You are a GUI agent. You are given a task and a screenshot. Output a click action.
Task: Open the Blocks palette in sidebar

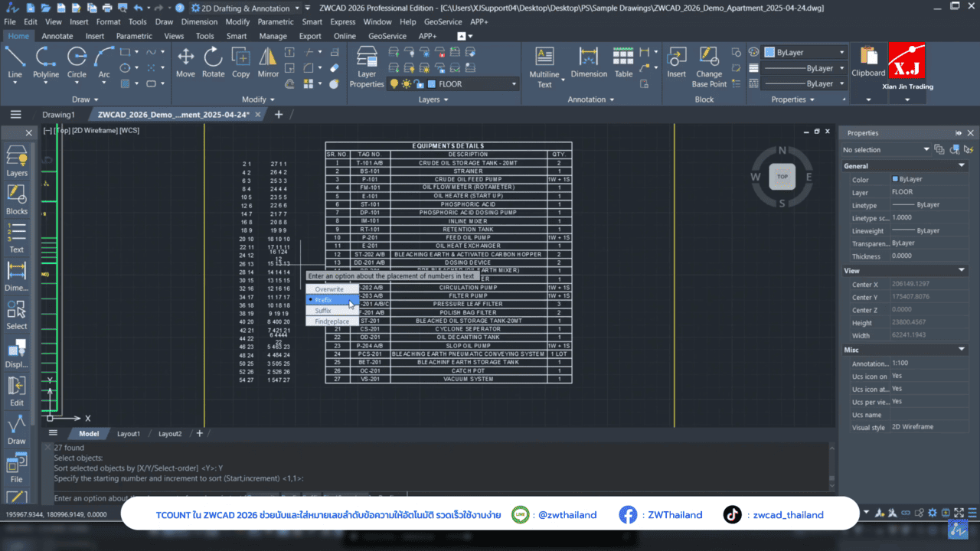[x=16, y=199]
